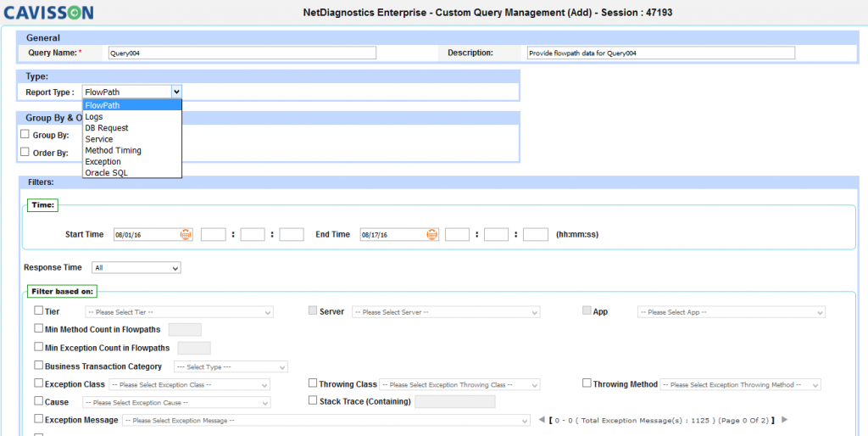868x436 pixels.
Task: Click the End Time seconds box
Action: pos(536,234)
